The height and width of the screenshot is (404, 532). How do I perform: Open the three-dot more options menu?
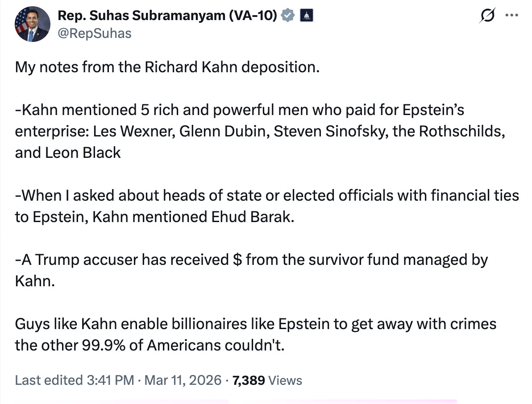tap(511, 15)
